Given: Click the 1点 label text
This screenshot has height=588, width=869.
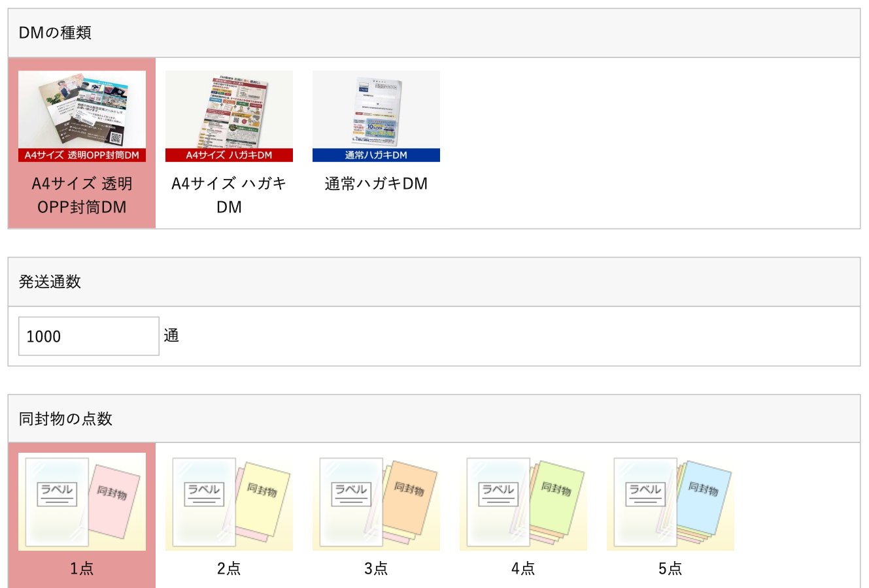Looking at the screenshot, I should point(82,568).
